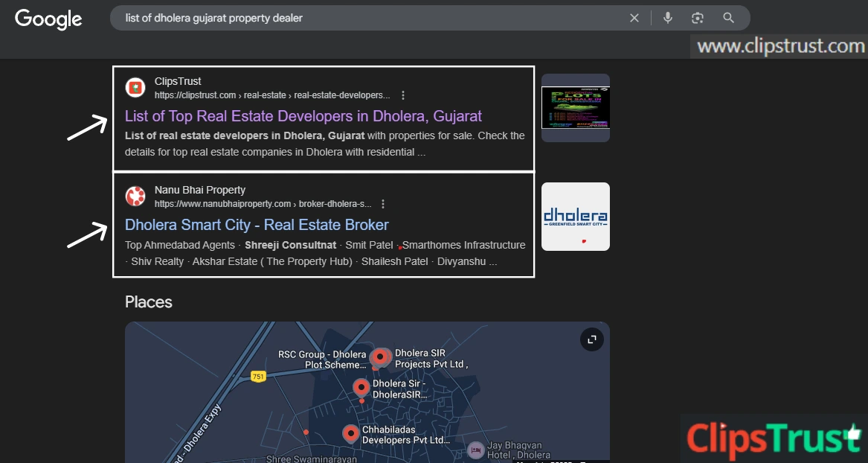868x463 pixels.
Task: Open Dholera Smart City Real Estate Broker link
Action: coord(257,225)
